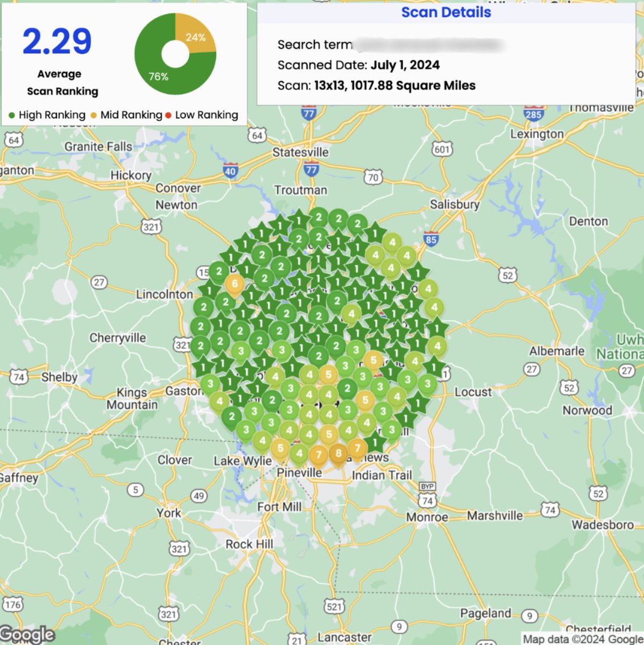Click the Monroe city label
This screenshot has width=644, height=645.
[x=427, y=517]
